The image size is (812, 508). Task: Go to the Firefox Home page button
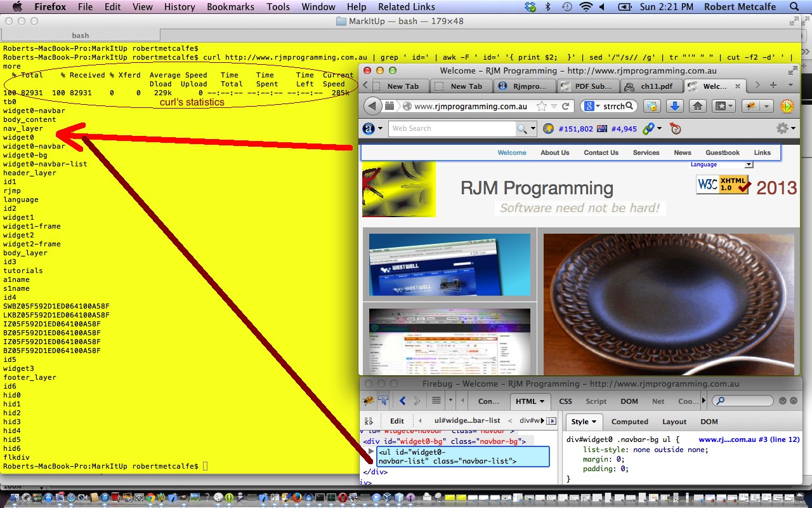(x=698, y=106)
